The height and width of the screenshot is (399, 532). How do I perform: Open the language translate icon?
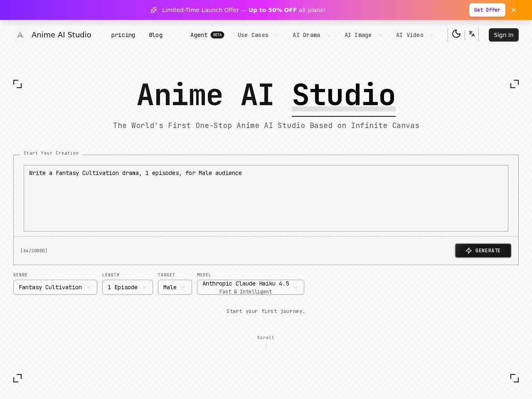tap(472, 34)
